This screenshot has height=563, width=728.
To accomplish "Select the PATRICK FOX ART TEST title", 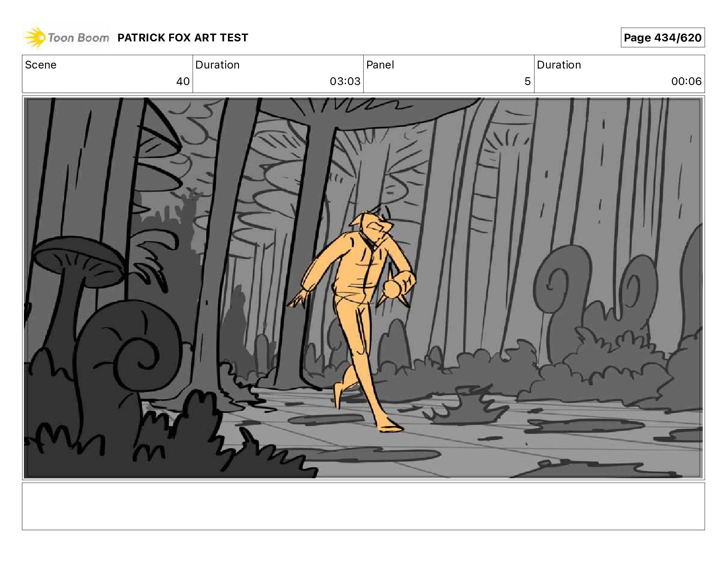I will point(182,38).
